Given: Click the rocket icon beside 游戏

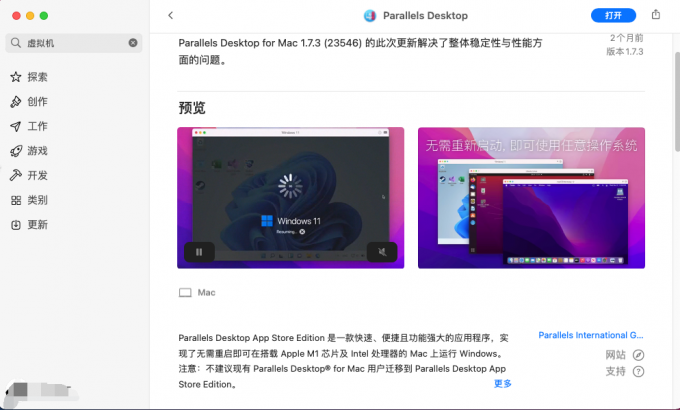Looking at the screenshot, I should tap(16, 151).
